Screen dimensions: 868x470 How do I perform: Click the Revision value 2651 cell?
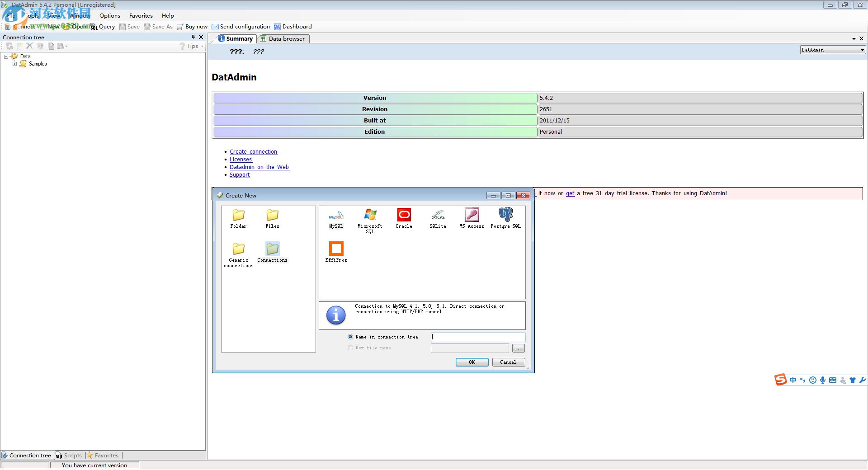click(700, 109)
